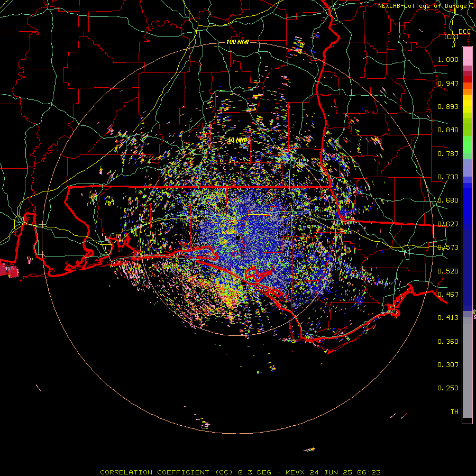Click the 0.360 scale value
Image resolution: width=476 pixels, height=476 pixels.
tap(448, 342)
